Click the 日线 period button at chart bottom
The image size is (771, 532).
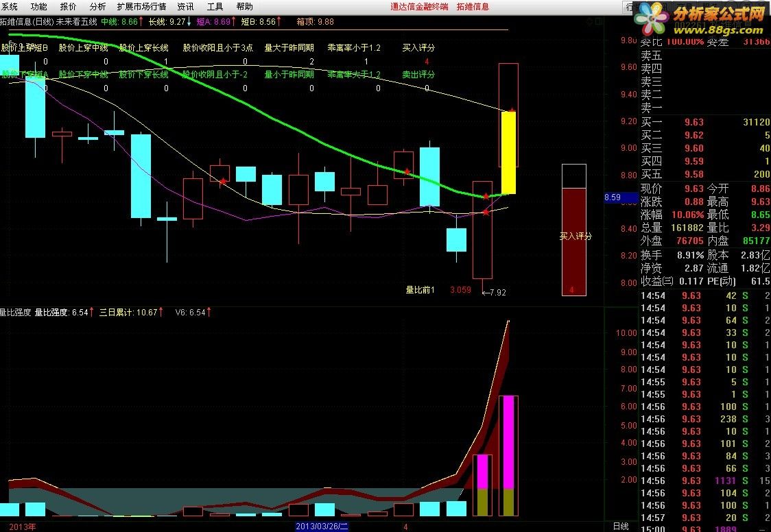pyautogui.click(x=621, y=526)
